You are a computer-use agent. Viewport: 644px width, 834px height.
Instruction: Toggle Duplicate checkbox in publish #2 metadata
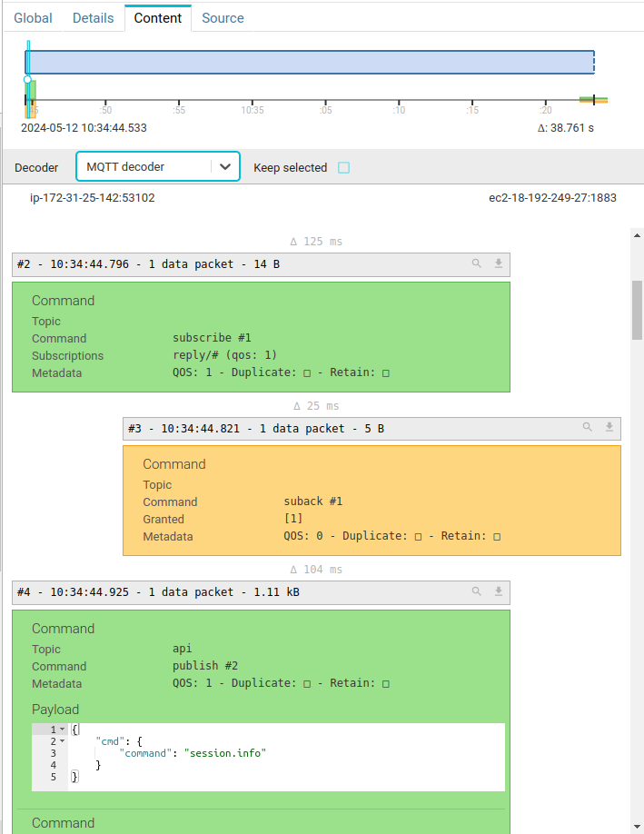click(x=307, y=683)
